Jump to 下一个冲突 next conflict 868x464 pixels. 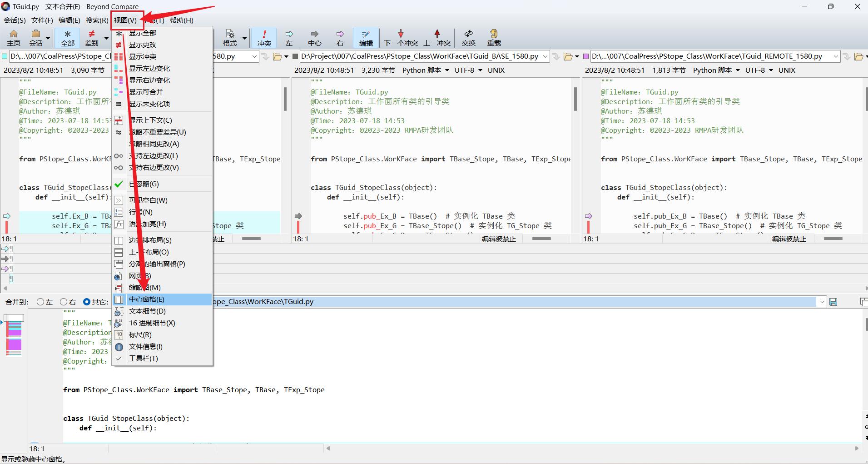(x=401, y=38)
